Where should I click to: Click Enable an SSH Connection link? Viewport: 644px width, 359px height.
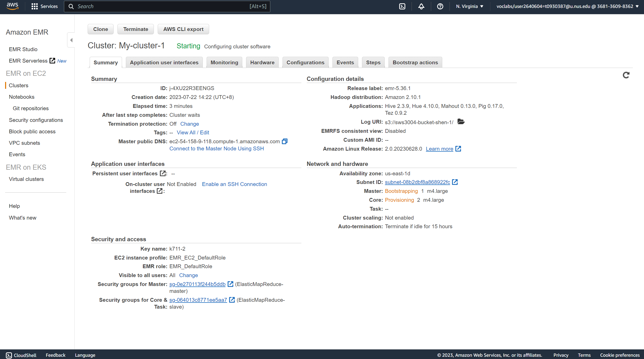pyautogui.click(x=234, y=184)
